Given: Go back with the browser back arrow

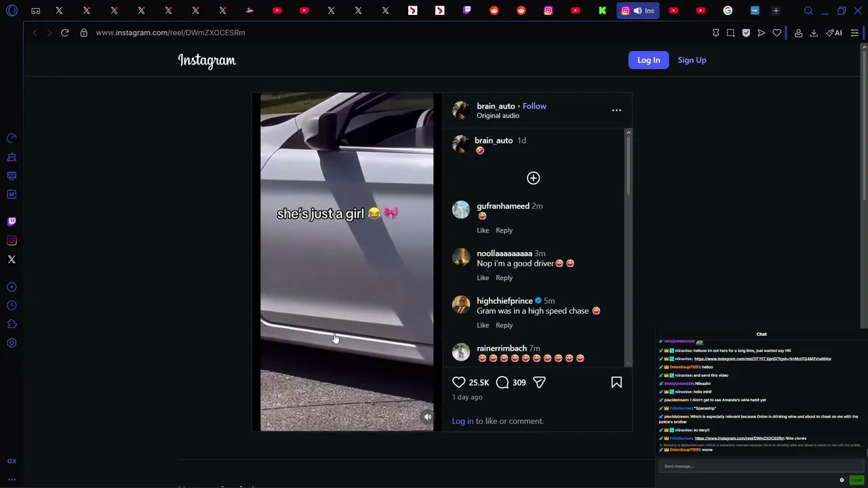Looking at the screenshot, I should pyautogui.click(x=35, y=33).
